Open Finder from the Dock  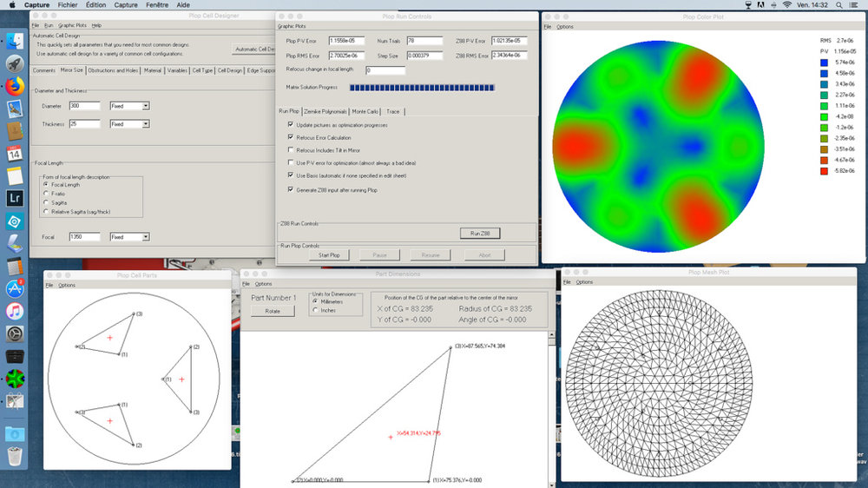(15, 42)
